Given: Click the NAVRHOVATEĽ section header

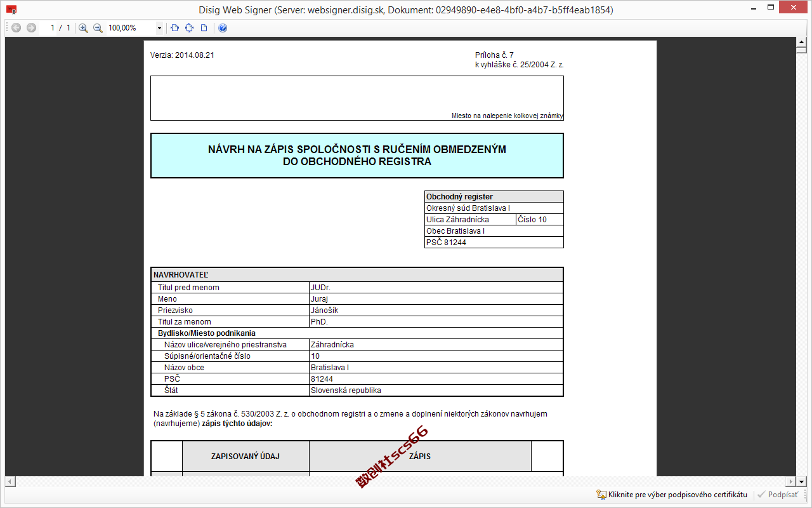Looking at the screenshot, I should (357, 275).
